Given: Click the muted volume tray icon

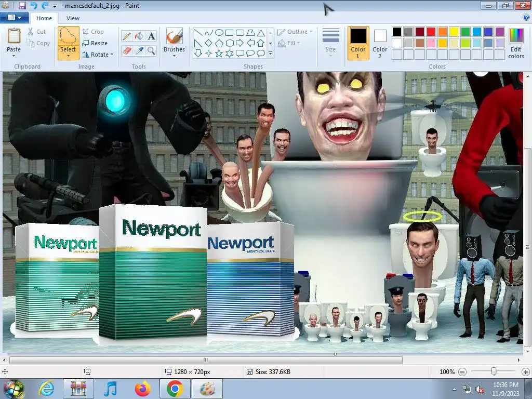Looking at the screenshot, I should 480,390.
